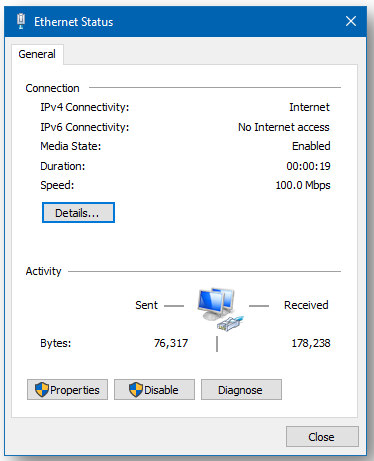
Task: Click the Ethernet Status title text
Action: point(74,22)
